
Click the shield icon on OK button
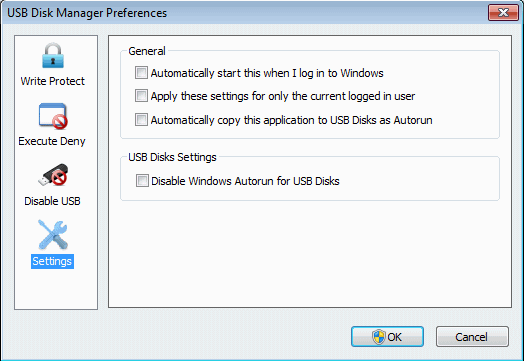379,337
